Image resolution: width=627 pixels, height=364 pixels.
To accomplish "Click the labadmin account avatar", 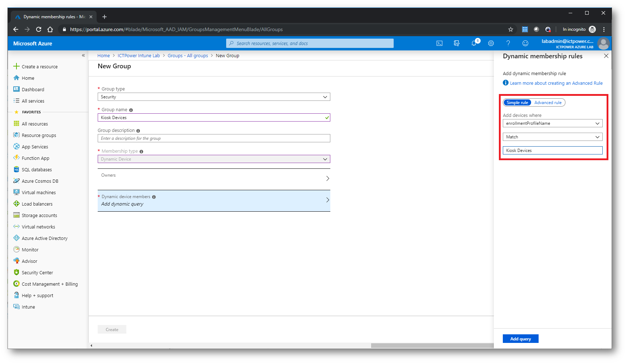I will coord(603,44).
